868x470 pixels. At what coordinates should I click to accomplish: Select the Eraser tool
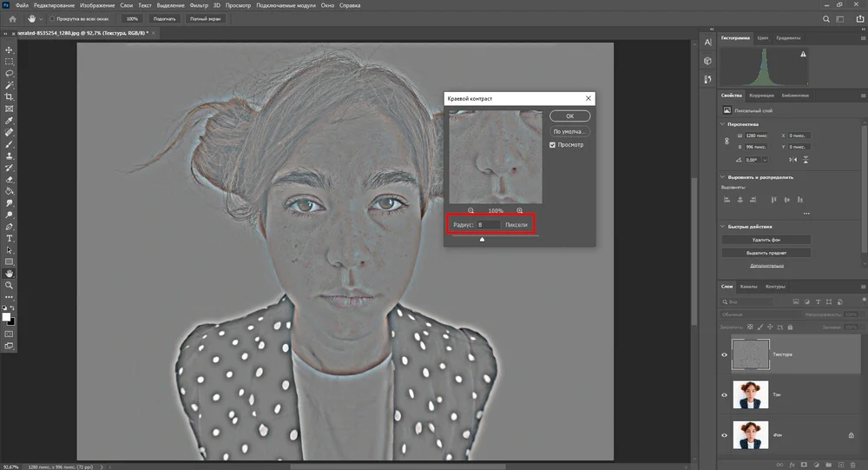pos(9,180)
